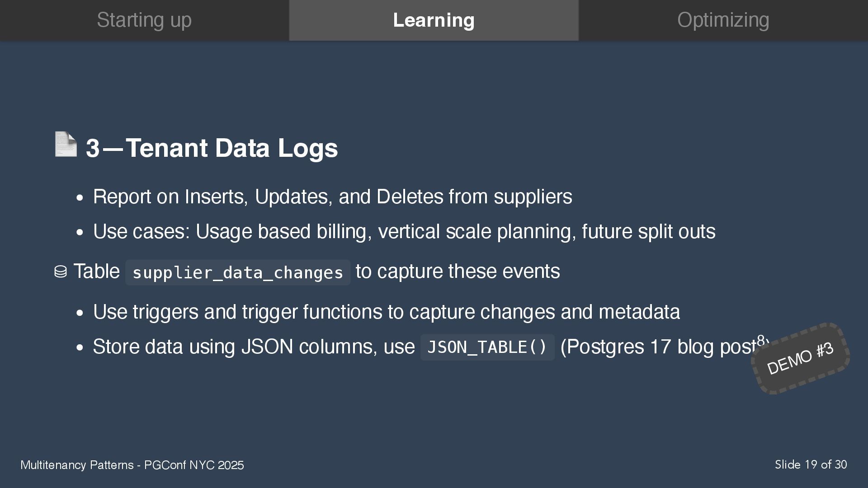Screen dimensions: 868x488
Task: Select the Use triggers bullet line
Action: 386,312
